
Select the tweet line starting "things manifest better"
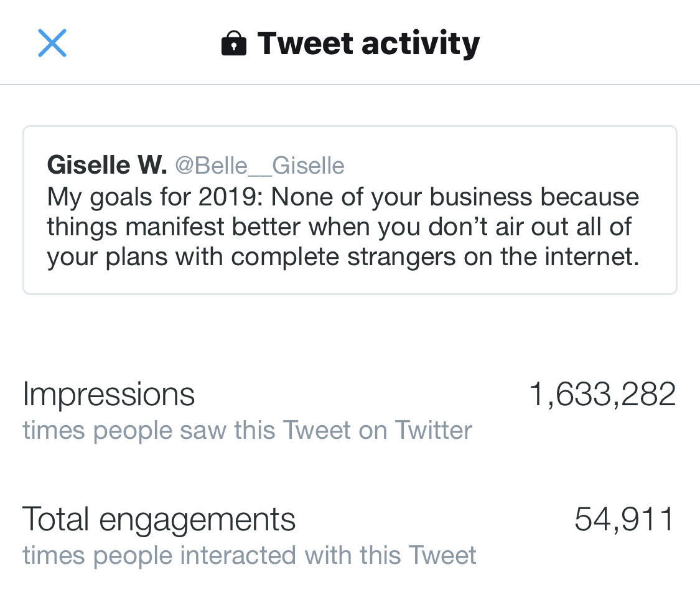point(339,227)
